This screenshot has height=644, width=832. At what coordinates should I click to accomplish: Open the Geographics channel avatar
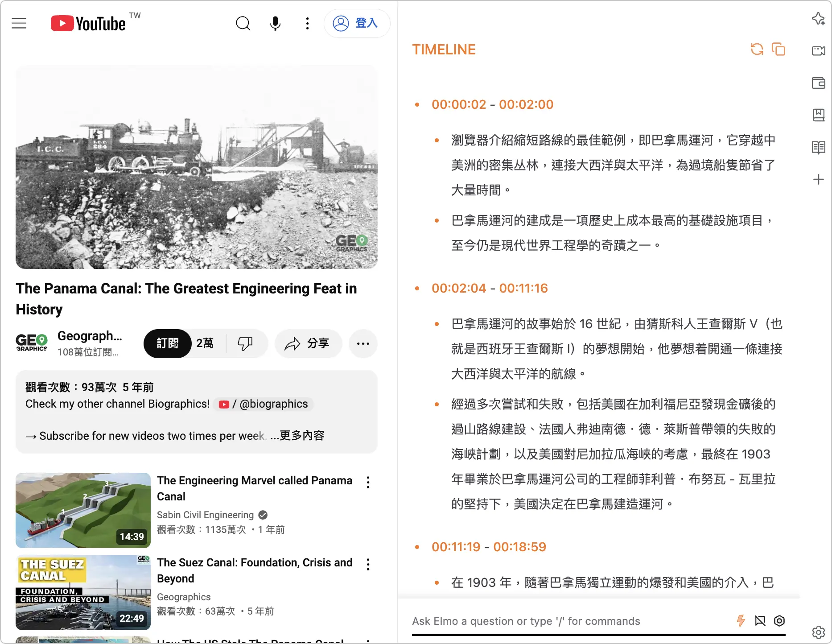point(32,343)
